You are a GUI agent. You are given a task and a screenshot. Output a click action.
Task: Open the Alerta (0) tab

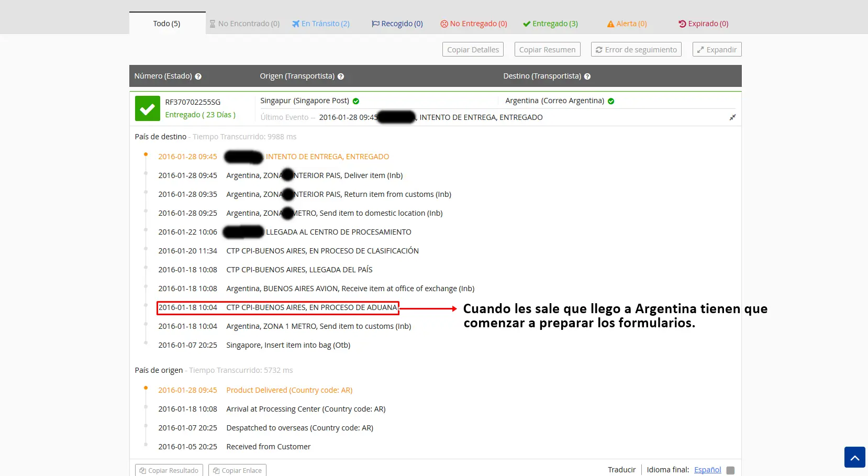pos(627,24)
